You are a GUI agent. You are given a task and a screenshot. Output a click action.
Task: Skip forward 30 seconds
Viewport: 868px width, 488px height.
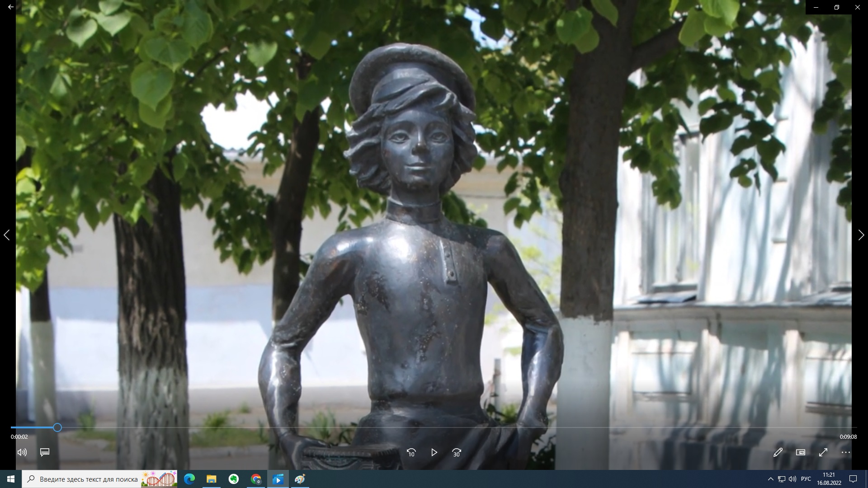tap(457, 452)
